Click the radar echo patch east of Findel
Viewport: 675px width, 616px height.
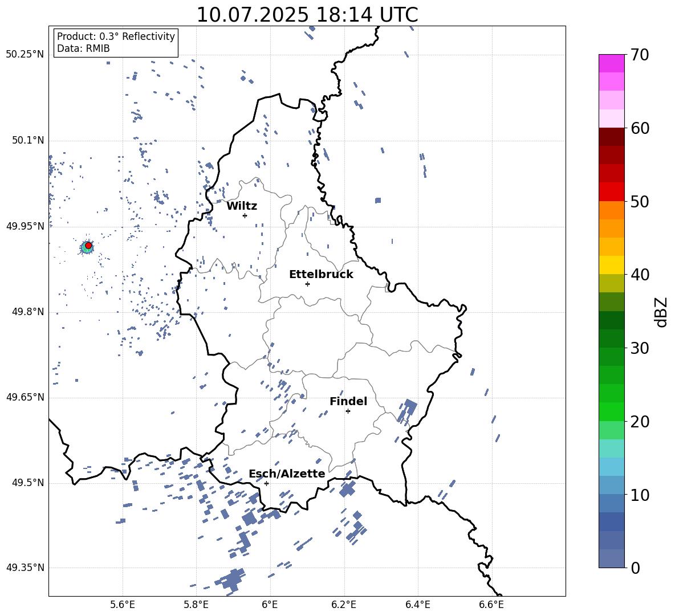(x=407, y=411)
